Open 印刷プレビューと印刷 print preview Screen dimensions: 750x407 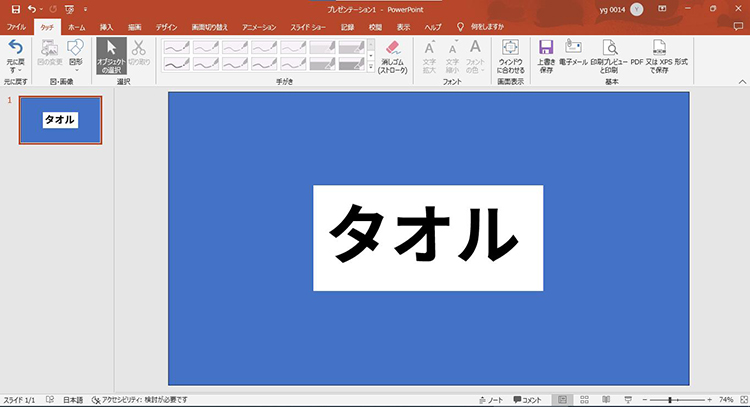click(609, 56)
